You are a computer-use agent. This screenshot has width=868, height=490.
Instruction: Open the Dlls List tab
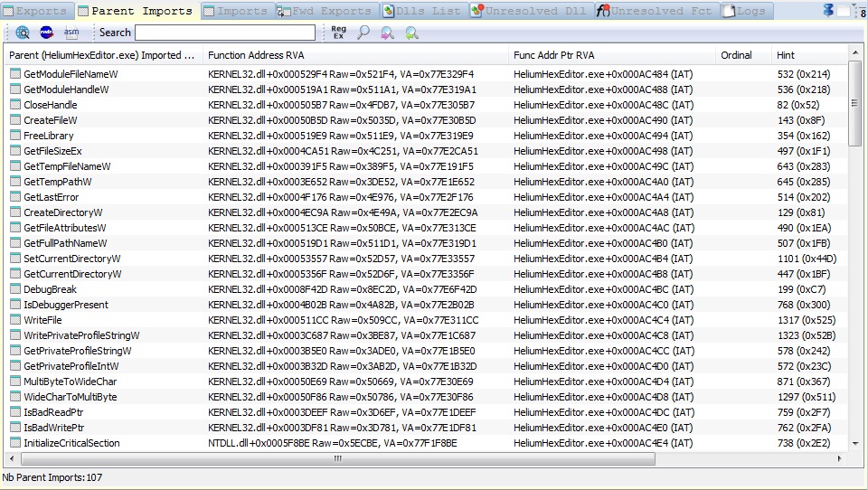pos(424,11)
